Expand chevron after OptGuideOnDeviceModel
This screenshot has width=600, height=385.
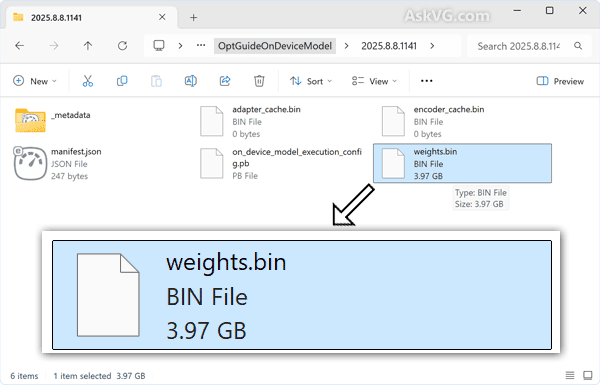tap(346, 46)
